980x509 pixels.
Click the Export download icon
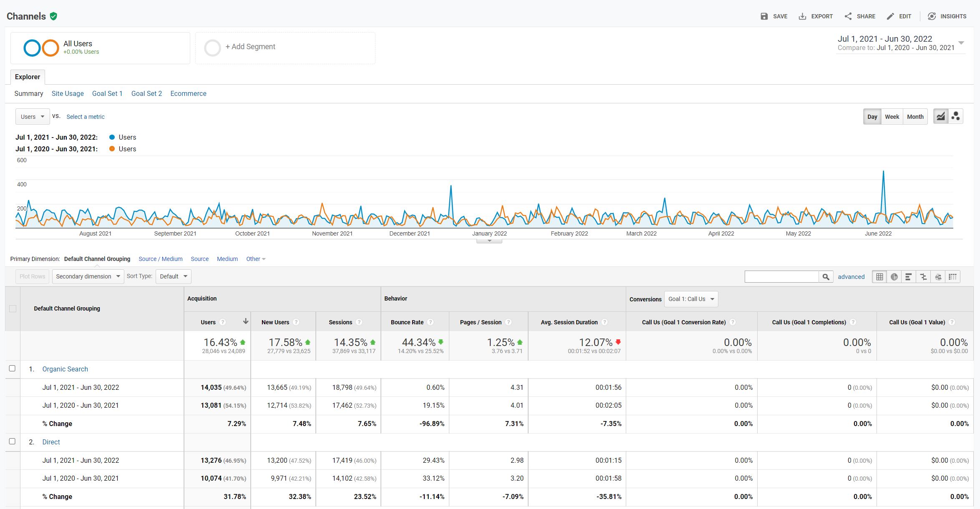click(x=802, y=16)
